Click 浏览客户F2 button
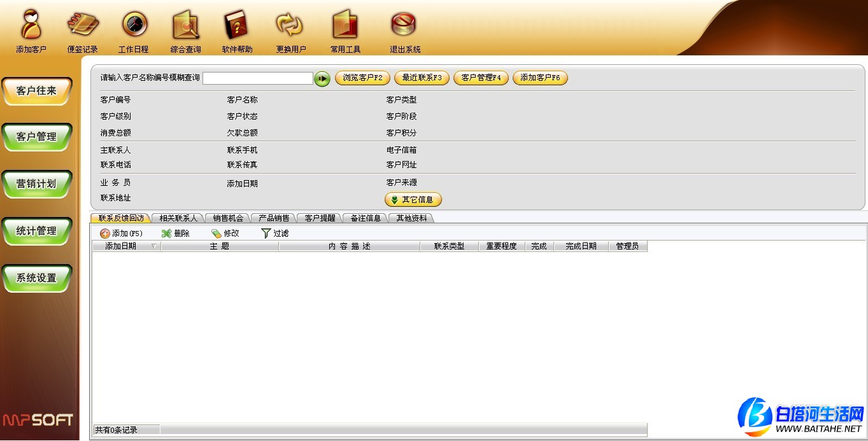This screenshot has width=868, height=441. click(x=362, y=78)
